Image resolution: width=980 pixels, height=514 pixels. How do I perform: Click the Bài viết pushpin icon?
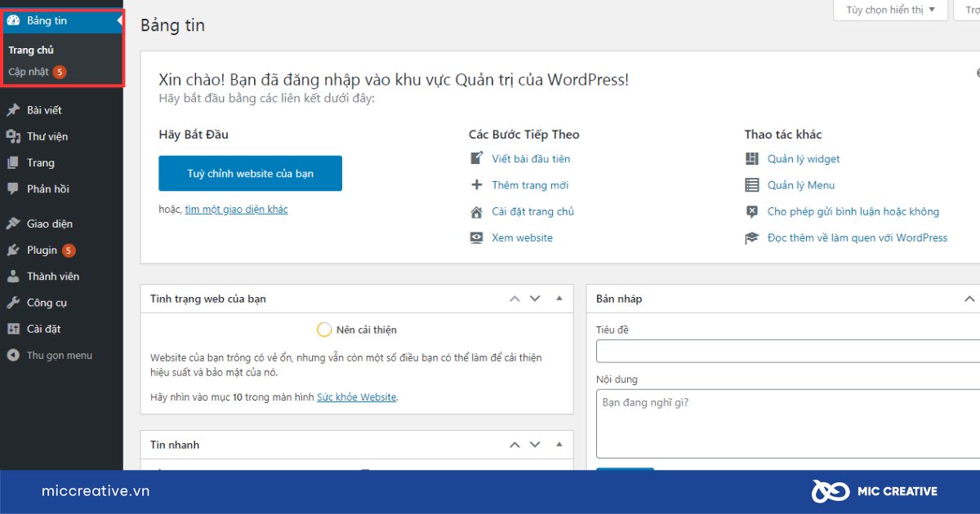13,110
